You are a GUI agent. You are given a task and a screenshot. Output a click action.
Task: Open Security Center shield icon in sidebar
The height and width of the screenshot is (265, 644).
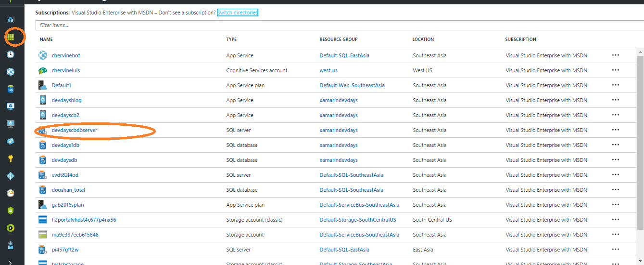[11, 211]
